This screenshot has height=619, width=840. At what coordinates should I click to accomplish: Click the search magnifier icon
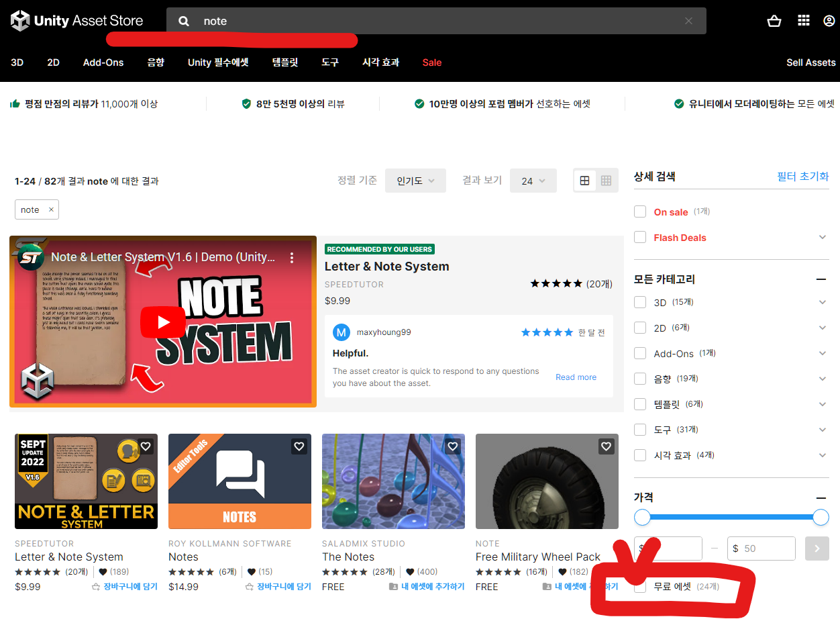tap(184, 21)
